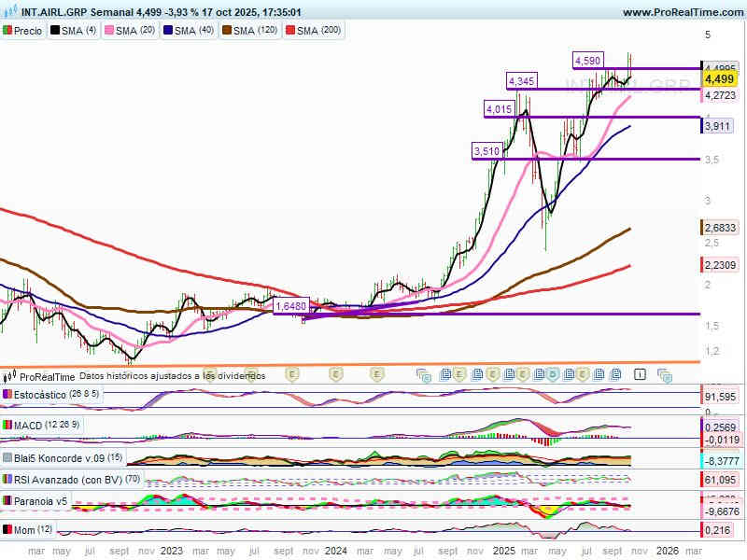Viewport: 747px width, 560px height.
Task: Click the ProRealTime logo icon at the chart bottom-left
Action: [x=10, y=377]
